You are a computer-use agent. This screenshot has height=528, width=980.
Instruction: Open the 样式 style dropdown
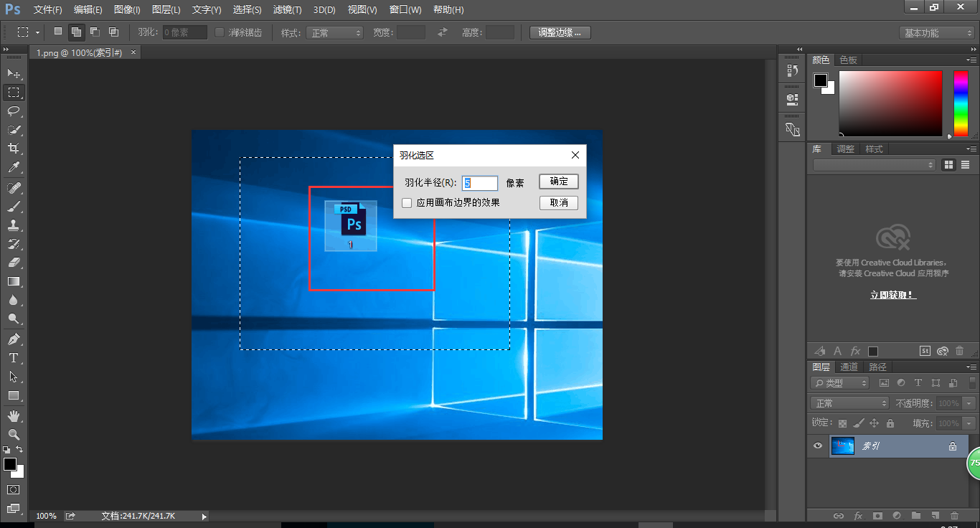tap(335, 32)
